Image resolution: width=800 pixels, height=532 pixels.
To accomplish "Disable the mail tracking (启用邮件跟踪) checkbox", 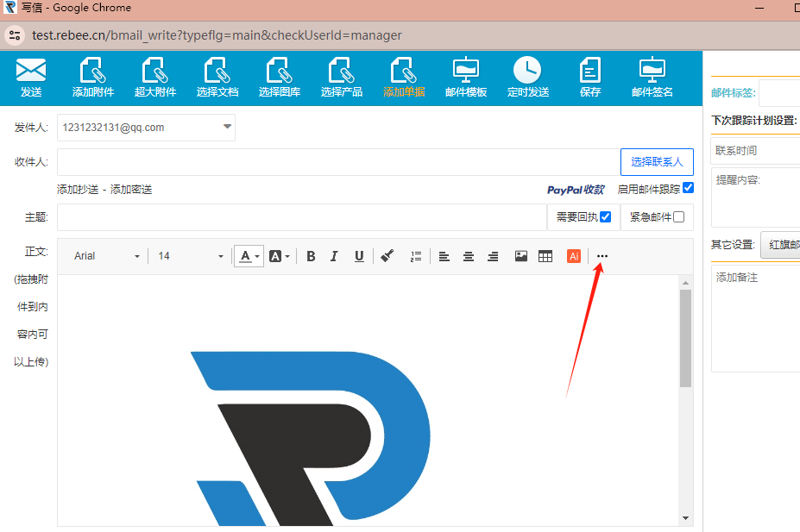I will (689, 187).
